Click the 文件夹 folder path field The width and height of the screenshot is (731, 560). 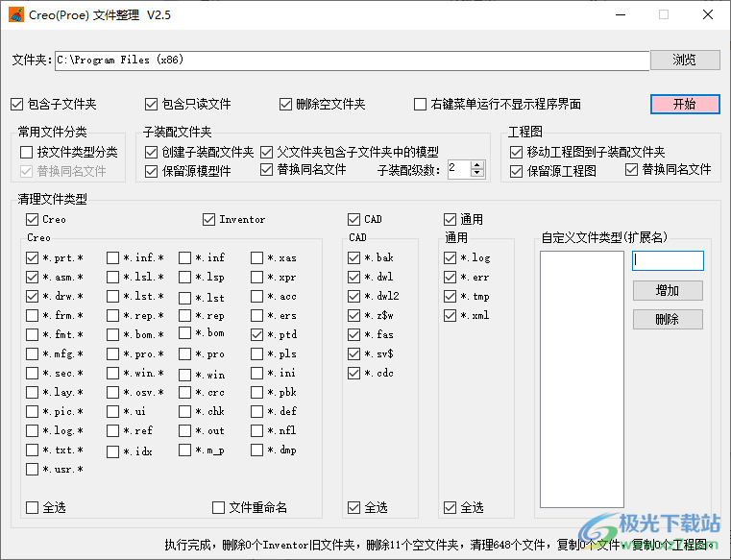pos(352,61)
